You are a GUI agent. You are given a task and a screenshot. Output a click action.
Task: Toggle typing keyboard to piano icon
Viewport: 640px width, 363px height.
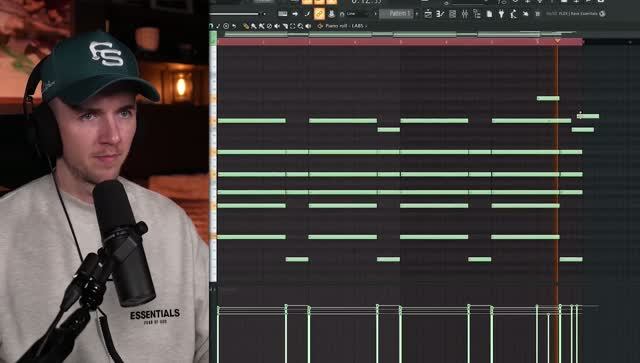pos(283,14)
